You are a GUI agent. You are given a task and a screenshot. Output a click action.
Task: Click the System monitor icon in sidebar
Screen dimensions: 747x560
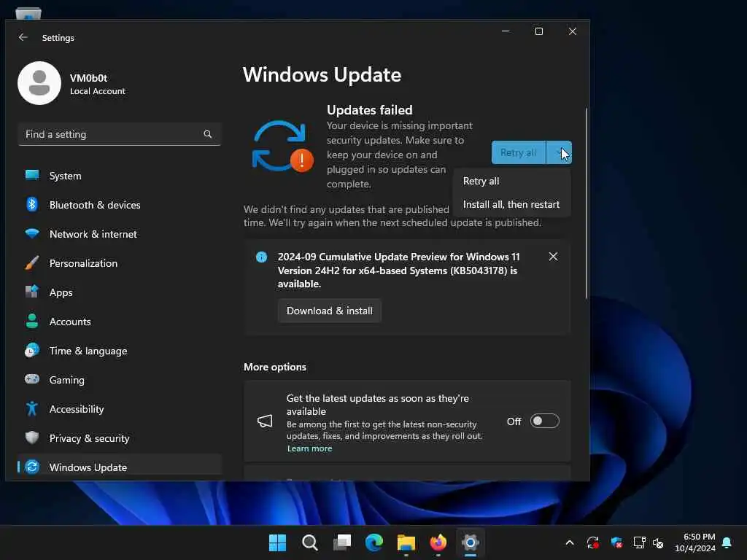pos(32,175)
